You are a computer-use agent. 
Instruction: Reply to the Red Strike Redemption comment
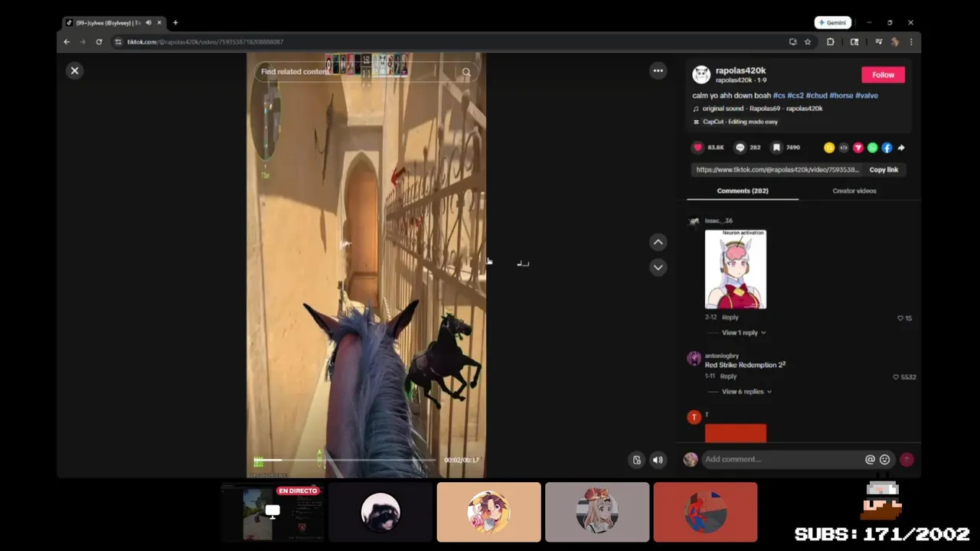pyautogui.click(x=728, y=377)
